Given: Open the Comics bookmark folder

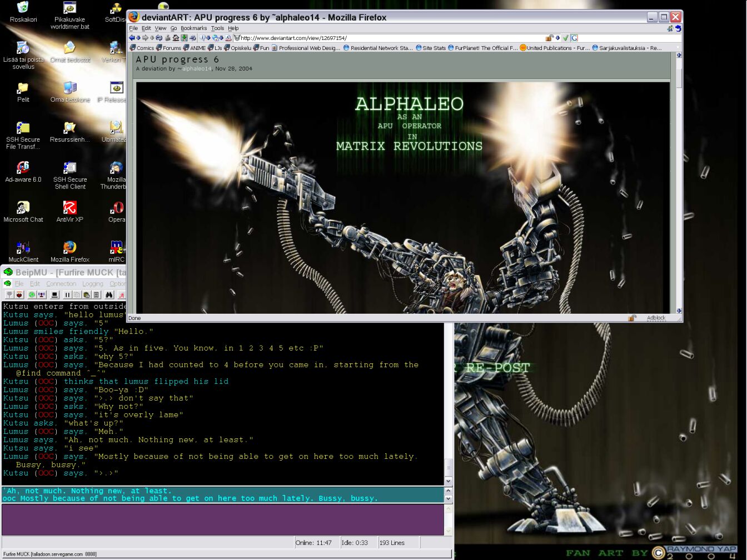Looking at the screenshot, I should [142, 48].
